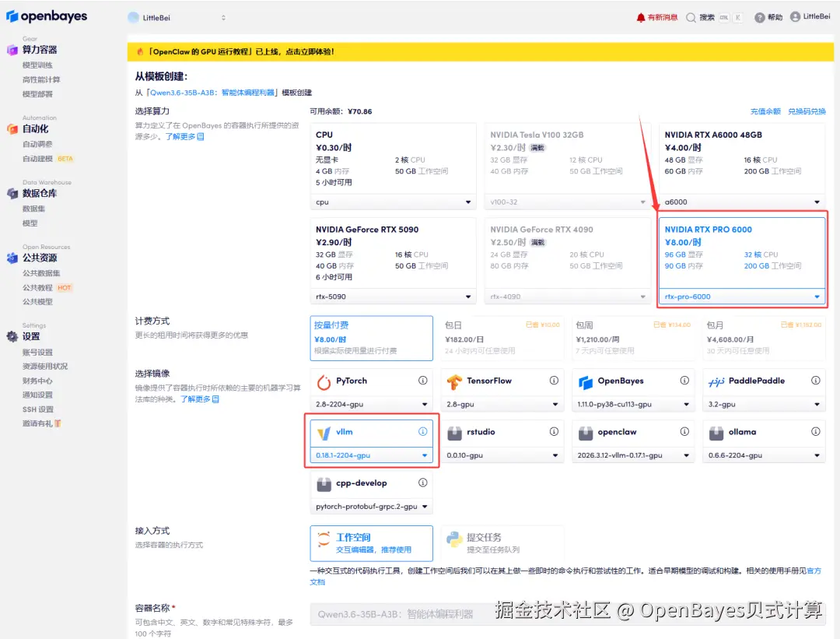Image resolution: width=840 pixels, height=639 pixels.
Task: Open SSH 设置 in the sidebar
Action: (x=38, y=409)
